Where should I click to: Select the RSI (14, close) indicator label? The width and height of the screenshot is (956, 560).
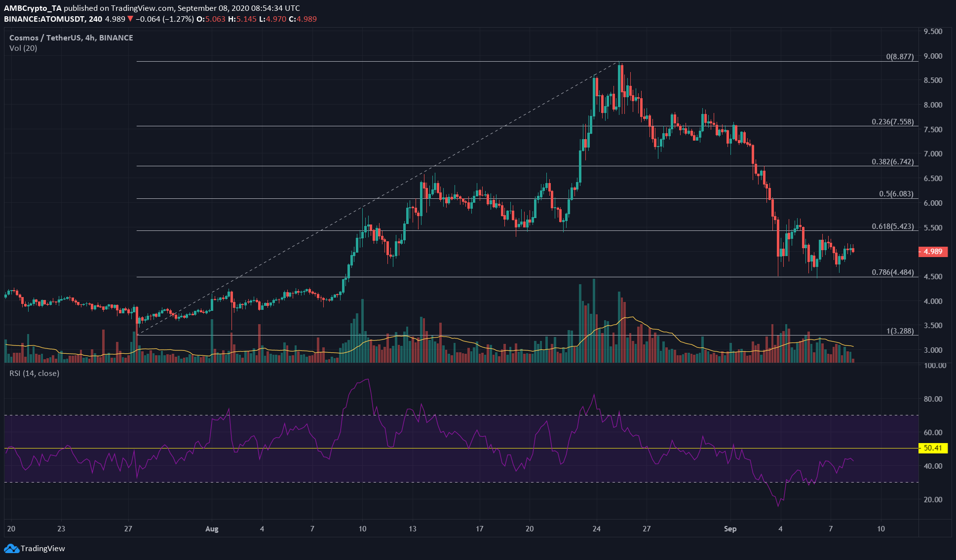tap(34, 373)
